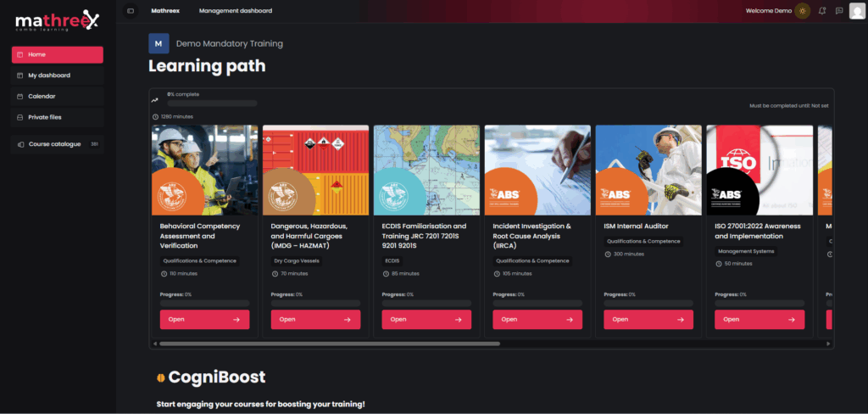Collapse sidebar with the panel toggle icon
Screen dimensions: 868x414
(x=131, y=10)
